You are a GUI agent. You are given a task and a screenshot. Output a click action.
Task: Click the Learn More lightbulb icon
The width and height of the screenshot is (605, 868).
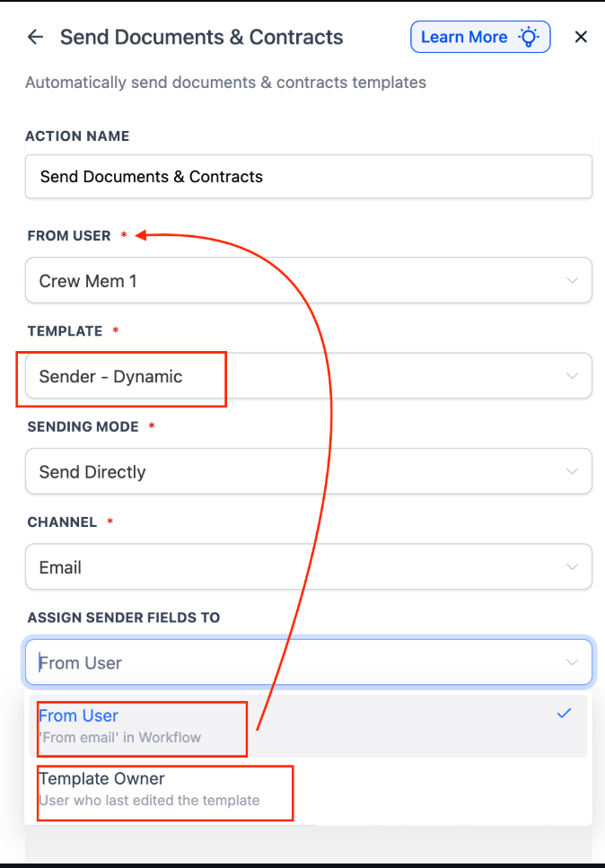point(530,37)
